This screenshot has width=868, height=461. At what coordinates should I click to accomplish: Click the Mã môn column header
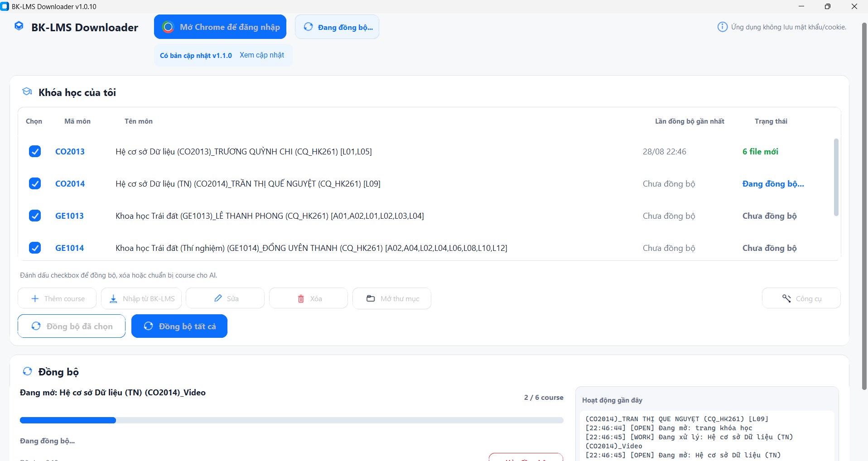pyautogui.click(x=77, y=121)
